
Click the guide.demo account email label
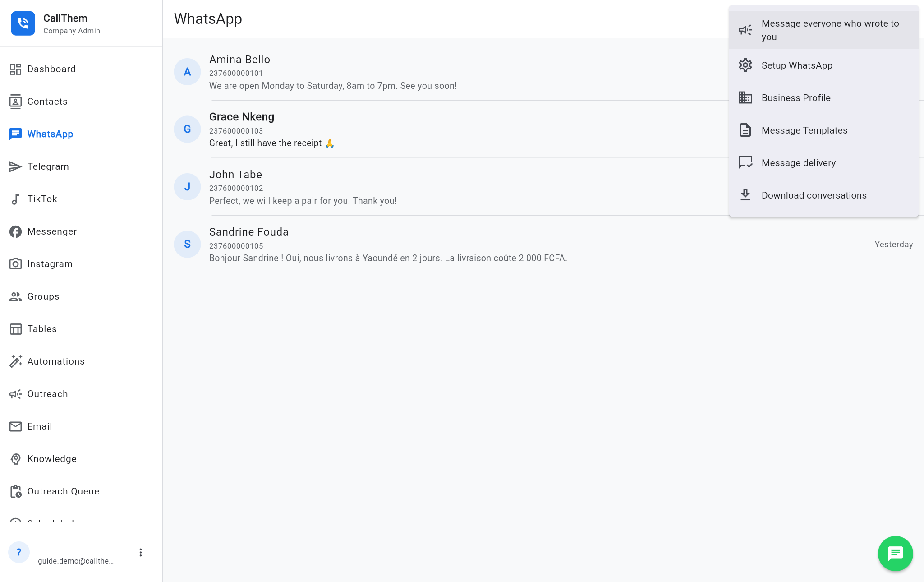tap(76, 561)
